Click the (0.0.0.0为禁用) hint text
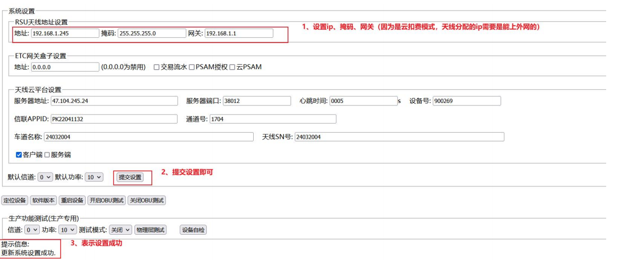Viewport: 644px width, 263px height. click(123, 67)
